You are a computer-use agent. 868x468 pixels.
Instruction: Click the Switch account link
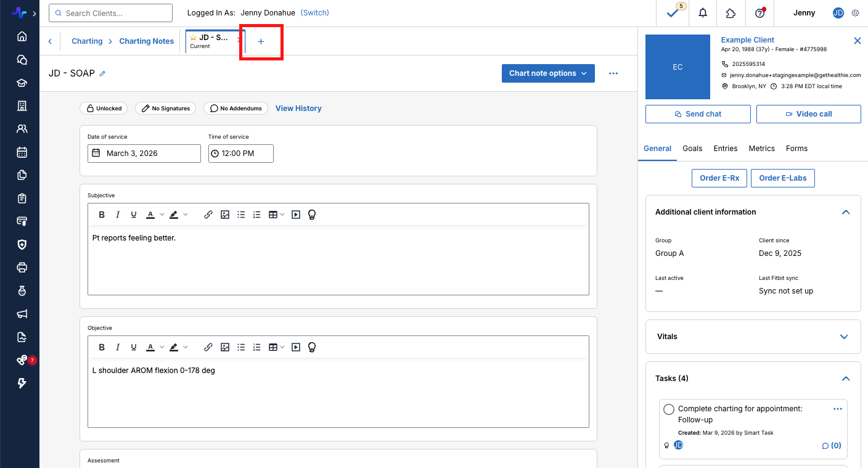[314, 13]
